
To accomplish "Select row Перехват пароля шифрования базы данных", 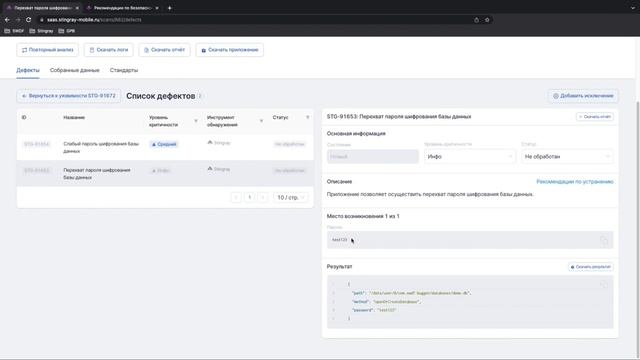I will coord(165,173).
